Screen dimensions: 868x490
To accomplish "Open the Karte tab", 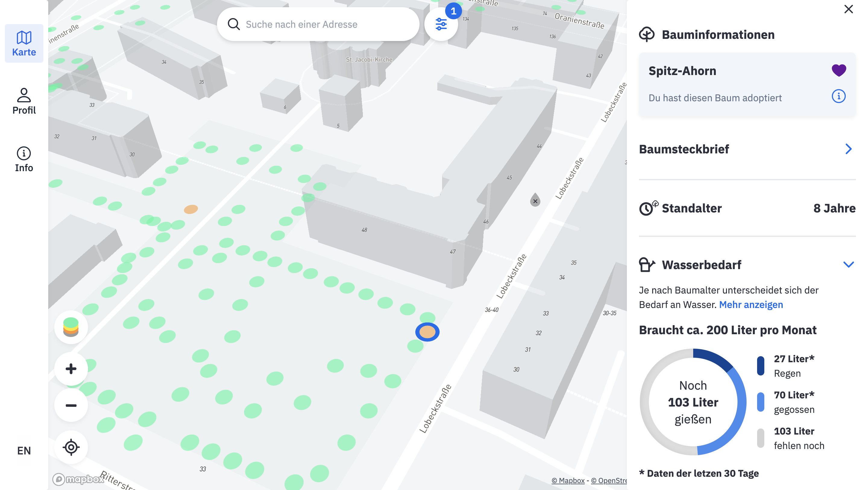I will coord(24,43).
